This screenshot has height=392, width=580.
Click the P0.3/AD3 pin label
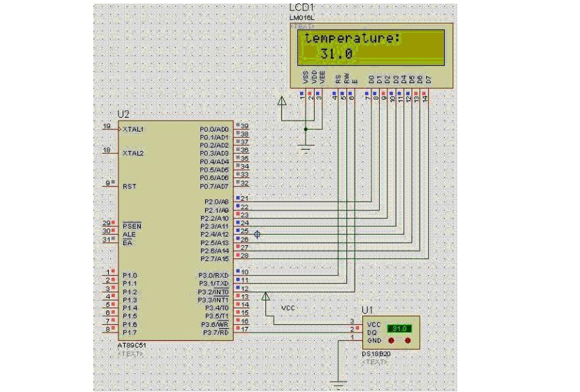214,154
